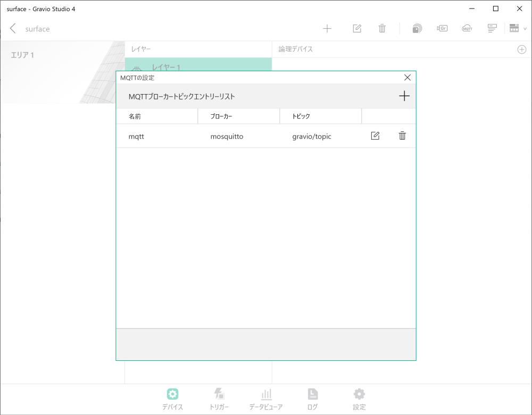
Task: Click the back arrow beside surface
Action: click(12, 28)
